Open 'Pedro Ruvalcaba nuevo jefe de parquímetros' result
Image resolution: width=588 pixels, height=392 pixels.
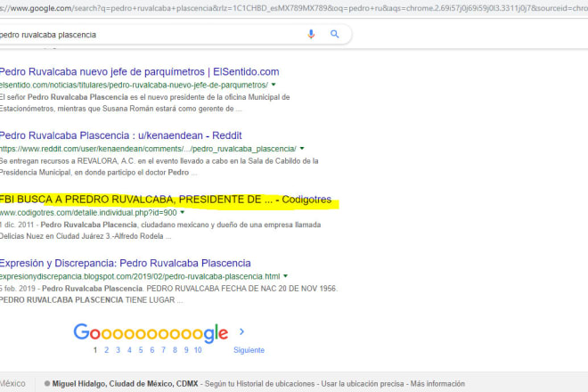[139, 71]
